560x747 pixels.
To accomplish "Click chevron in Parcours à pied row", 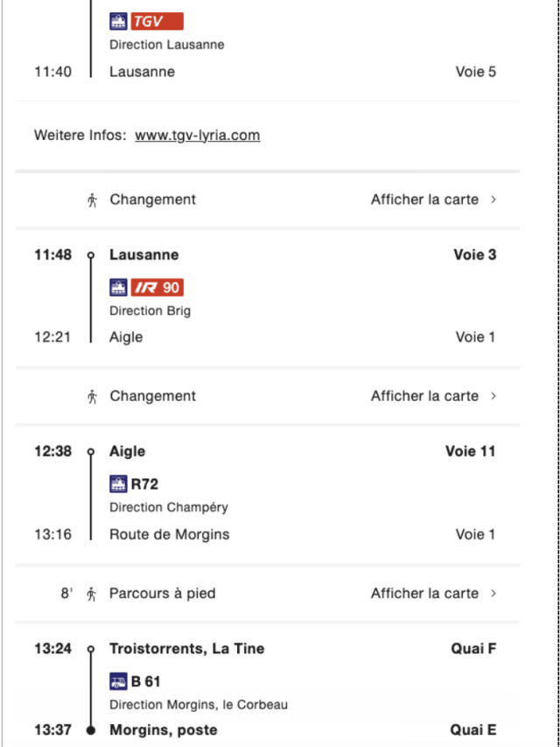I will click(493, 594).
